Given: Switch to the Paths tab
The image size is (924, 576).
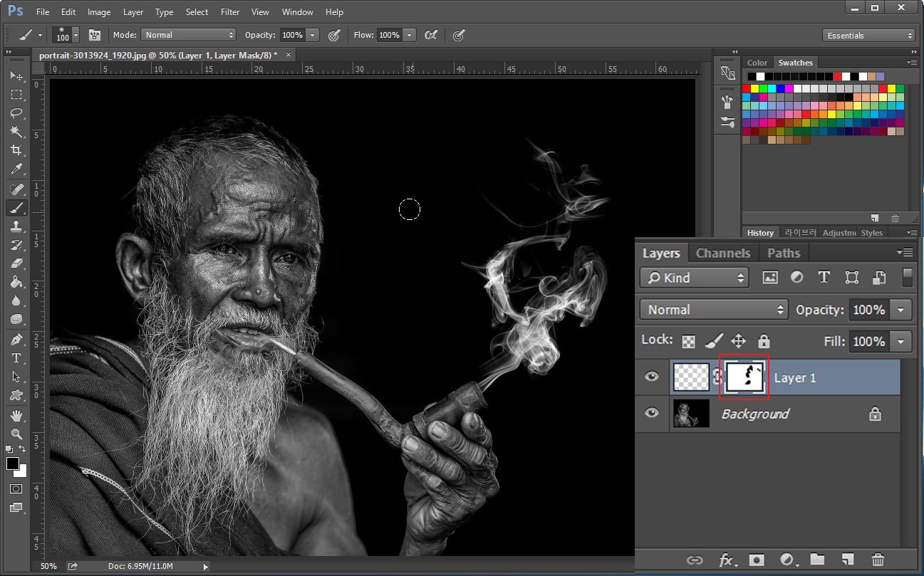Looking at the screenshot, I should point(783,253).
